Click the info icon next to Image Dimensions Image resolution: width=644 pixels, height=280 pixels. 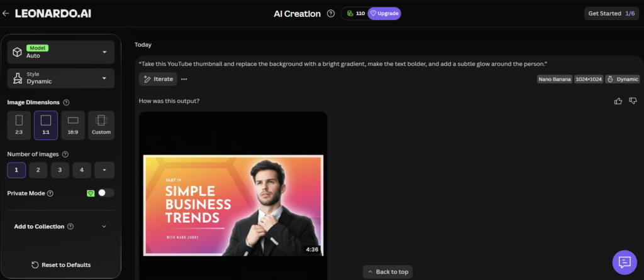pos(66,102)
